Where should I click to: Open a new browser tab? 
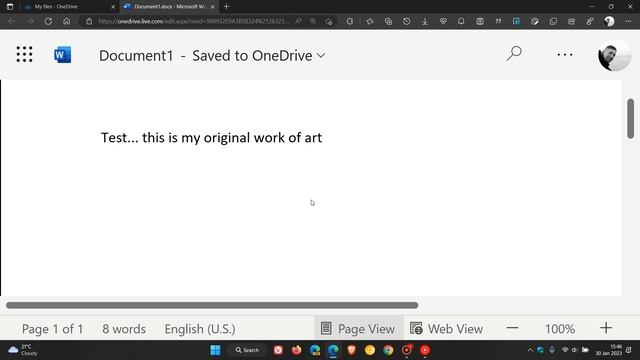pos(227,7)
